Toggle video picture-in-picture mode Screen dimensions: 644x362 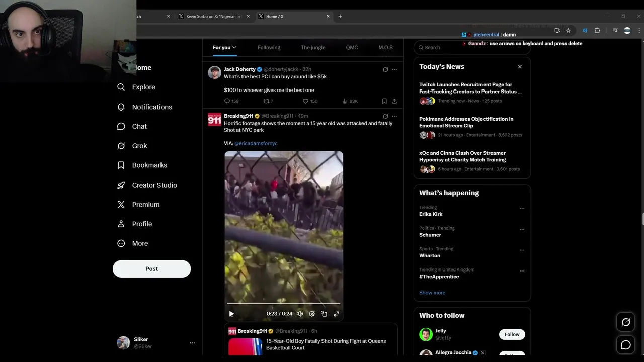(324, 314)
